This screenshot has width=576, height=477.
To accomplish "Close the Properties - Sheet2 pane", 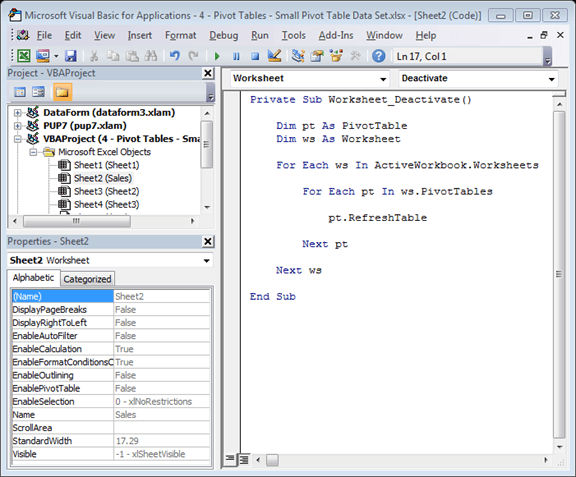I will pos(208,241).
